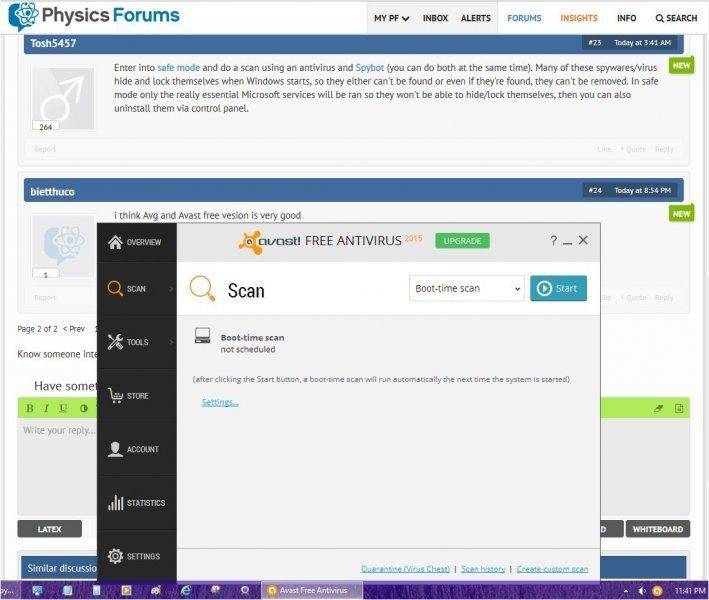Click the Avast tray icon near clock
Screen dimensions: 709x600
(657, 591)
